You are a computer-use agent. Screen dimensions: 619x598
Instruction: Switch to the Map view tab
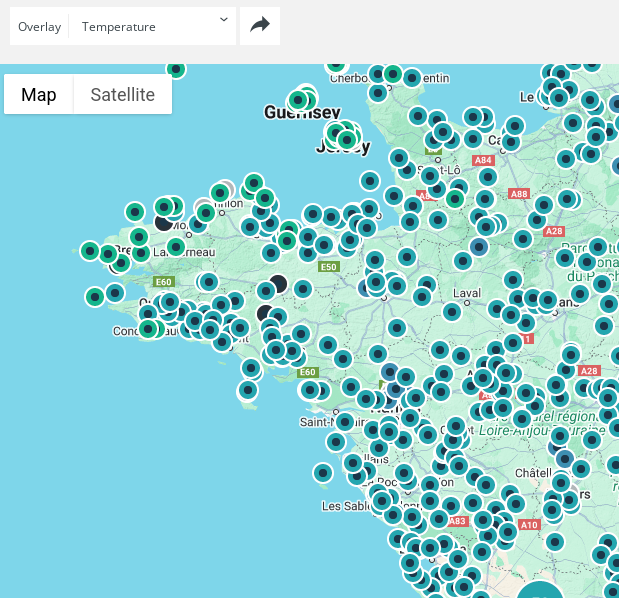(39, 94)
